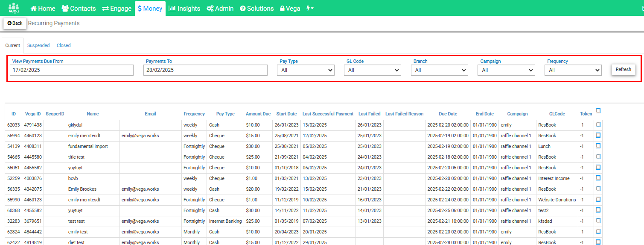Viewport: 644px width, 245px height.
Task: Open the Campaign dropdown
Action: tap(506, 70)
